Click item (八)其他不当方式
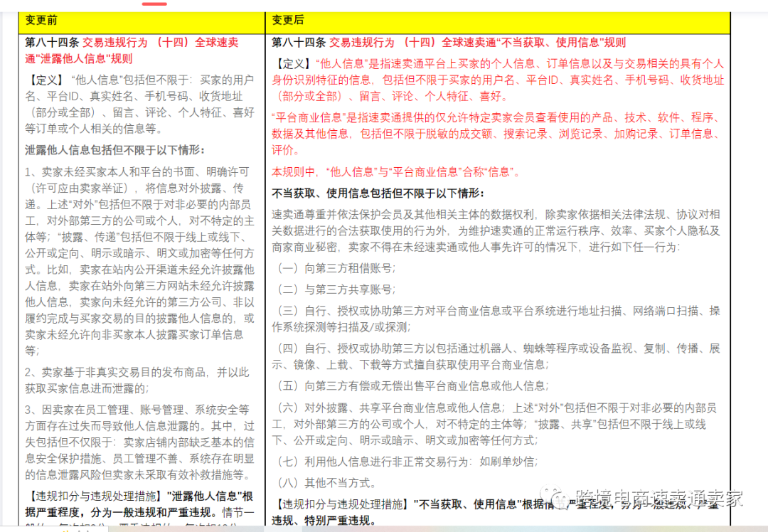Image resolution: width=768 pixels, height=532 pixels. [x=324, y=483]
